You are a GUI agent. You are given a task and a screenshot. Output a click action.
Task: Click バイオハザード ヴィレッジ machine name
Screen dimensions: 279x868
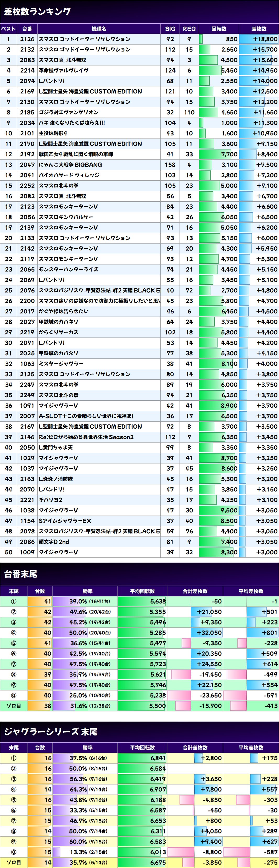tap(69, 175)
